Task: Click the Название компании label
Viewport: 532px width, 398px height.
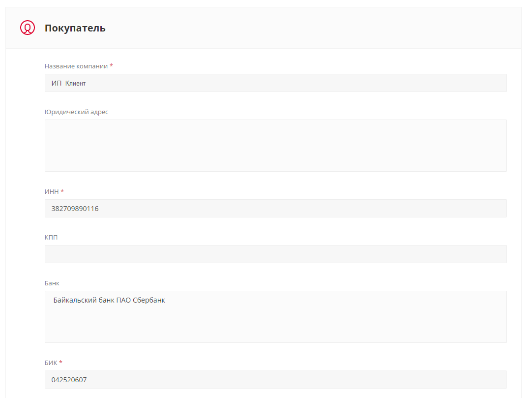Action: point(76,66)
